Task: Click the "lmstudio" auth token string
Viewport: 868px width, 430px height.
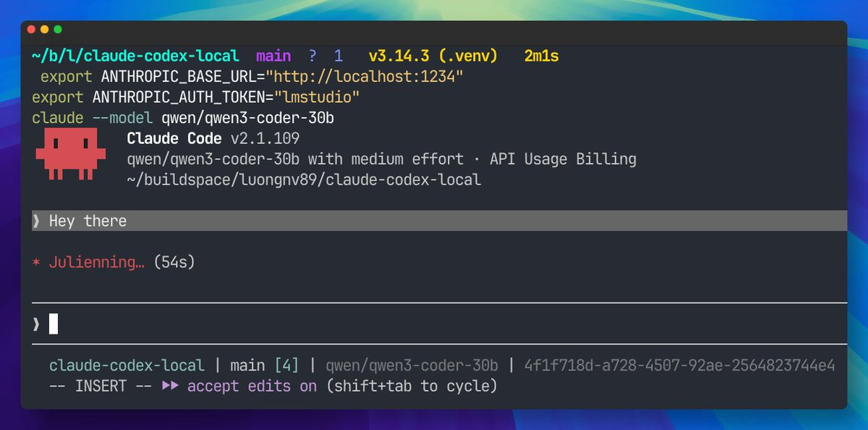Action: click(317, 96)
